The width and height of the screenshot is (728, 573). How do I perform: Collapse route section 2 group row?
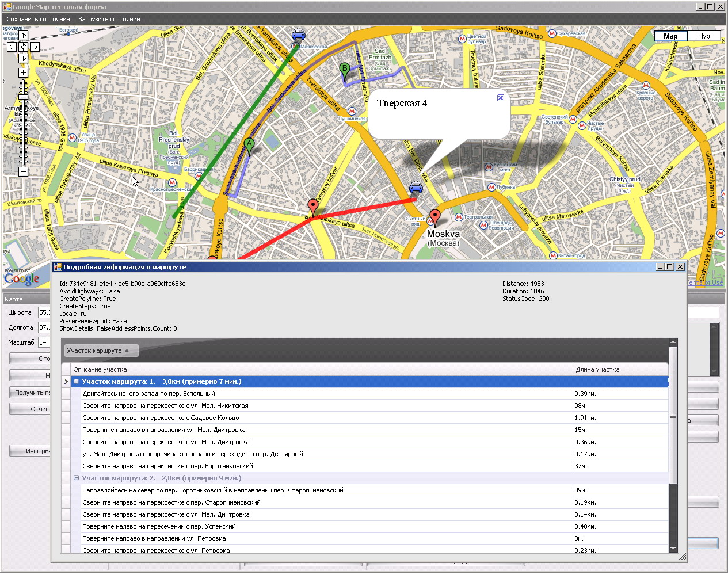pos(76,478)
